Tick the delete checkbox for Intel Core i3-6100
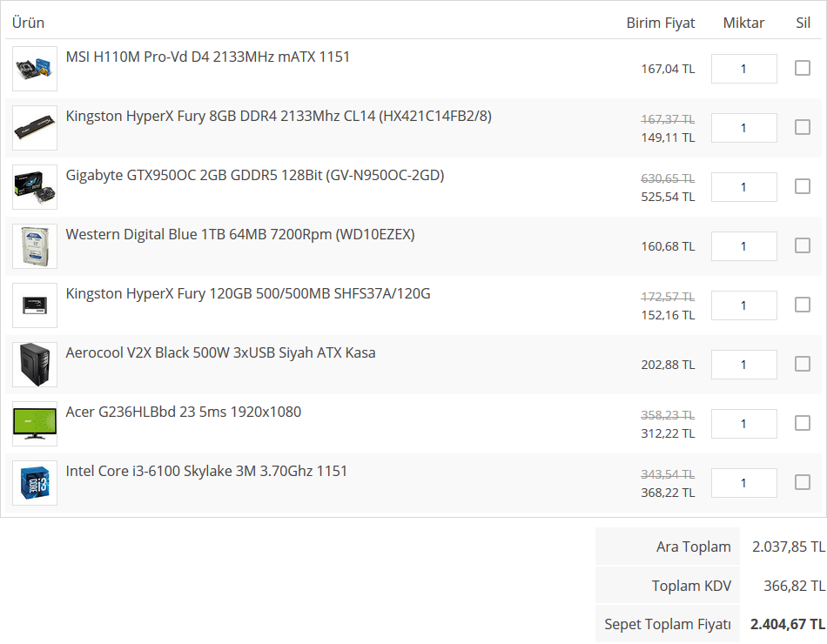827x644 pixels. pos(803,482)
